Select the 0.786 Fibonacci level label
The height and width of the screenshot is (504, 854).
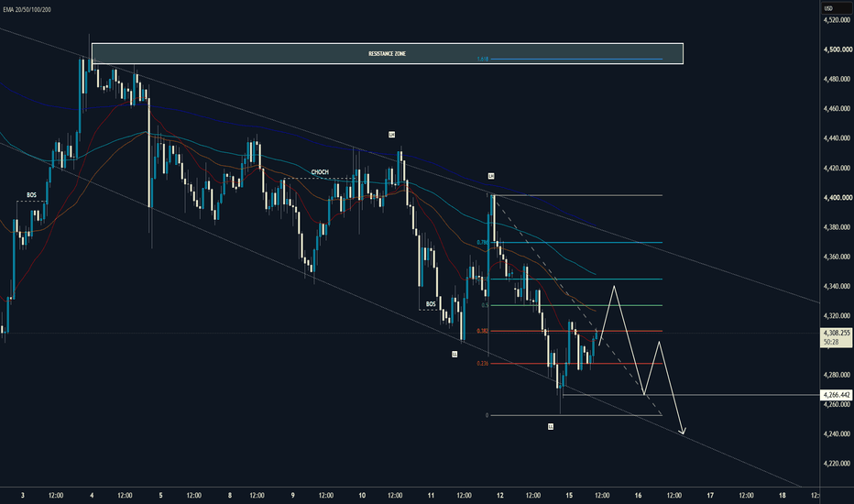coord(483,243)
